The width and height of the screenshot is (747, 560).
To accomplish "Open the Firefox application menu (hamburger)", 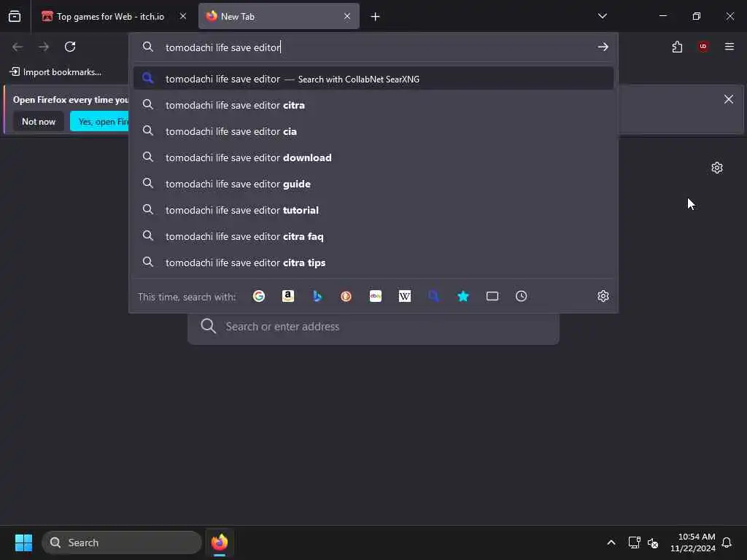I will 729,47.
